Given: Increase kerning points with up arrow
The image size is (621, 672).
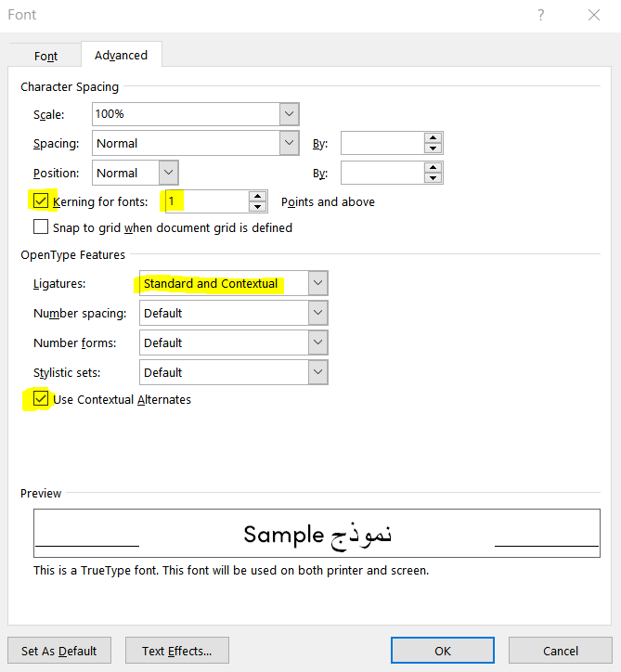Looking at the screenshot, I should (x=257, y=196).
